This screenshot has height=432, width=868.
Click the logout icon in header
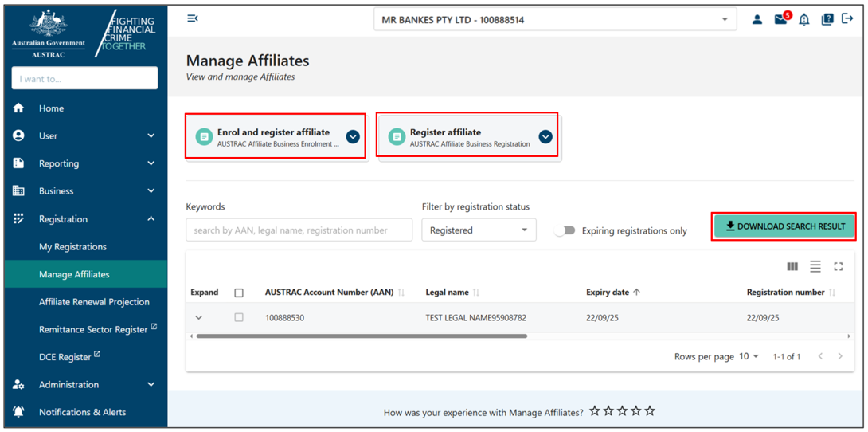[x=847, y=19]
